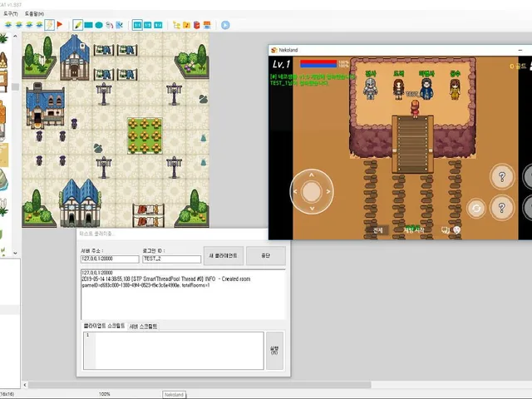This screenshot has height=399, width=532.
Task: Click left arrow of horizontal scrollbar
Action: click(25, 385)
